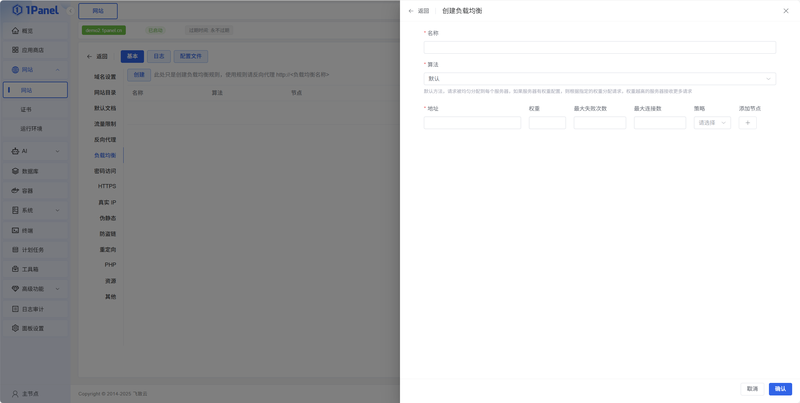This screenshot has width=800, height=403.
Task: Click the 取消 button
Action: [752, 389]
